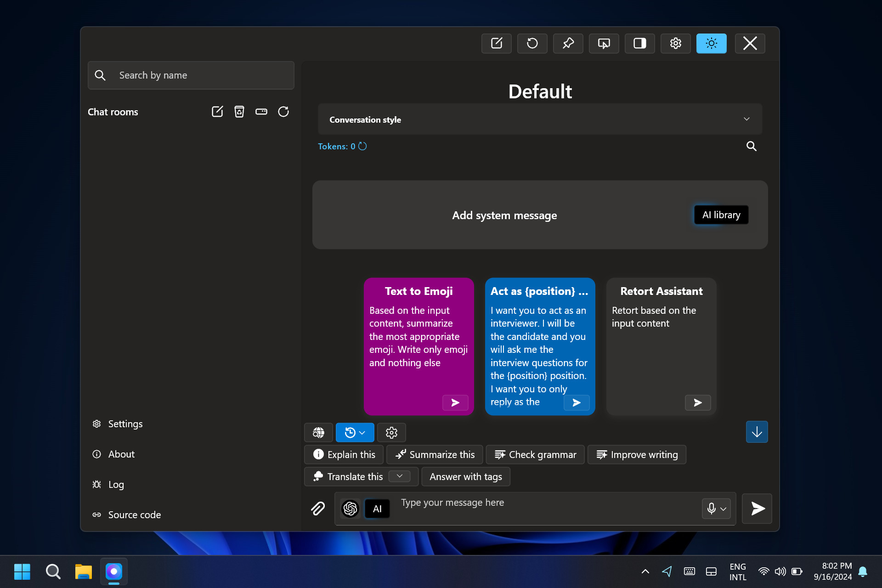This screenshot has height=588, width=882.
Task: Click the rename chat room icon
Action: pos(261,112)
